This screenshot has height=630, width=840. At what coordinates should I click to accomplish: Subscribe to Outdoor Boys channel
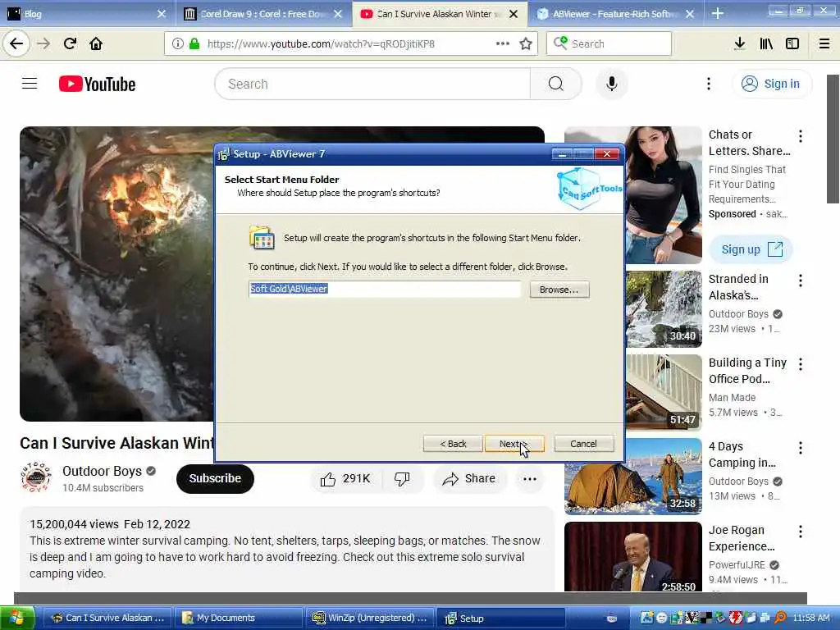point(215,478)
